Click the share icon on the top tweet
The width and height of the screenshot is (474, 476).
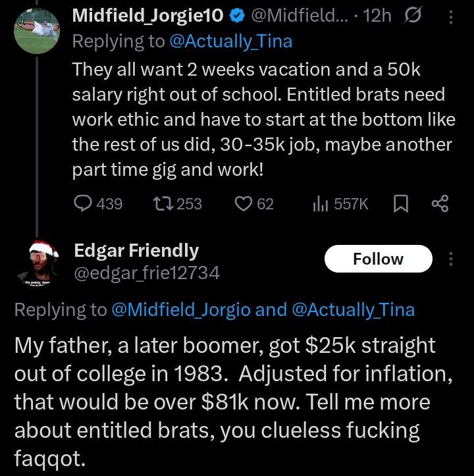click(439, 205)
